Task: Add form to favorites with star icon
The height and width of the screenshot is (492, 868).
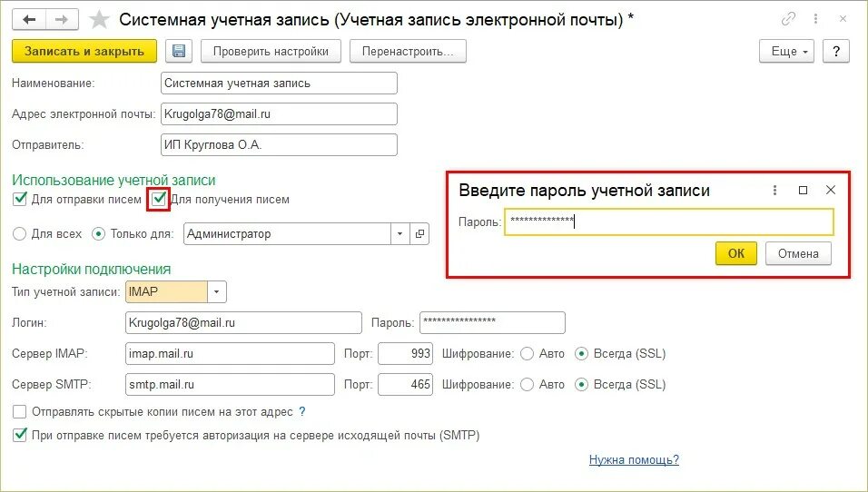Action: click(x=101, y=19)
